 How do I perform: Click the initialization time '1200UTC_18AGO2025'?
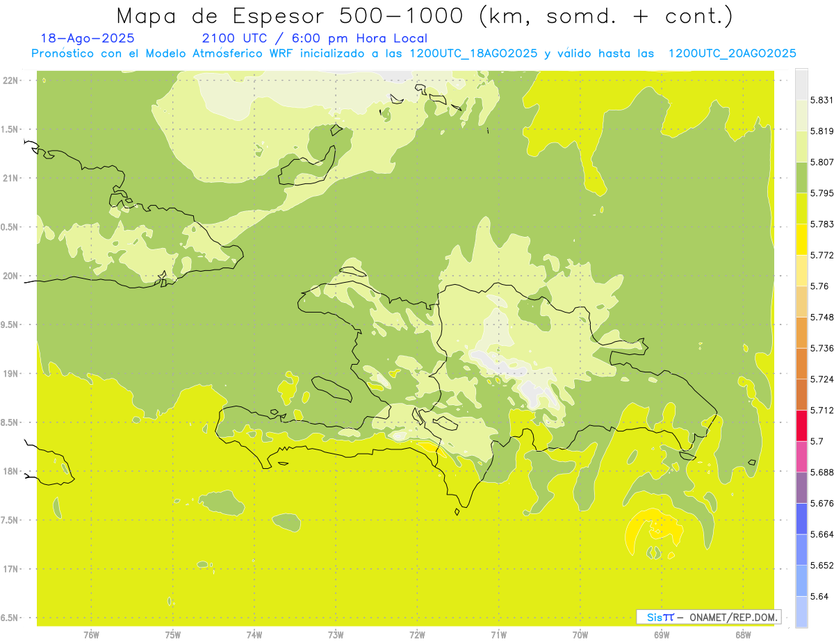(x=473, y=53)
